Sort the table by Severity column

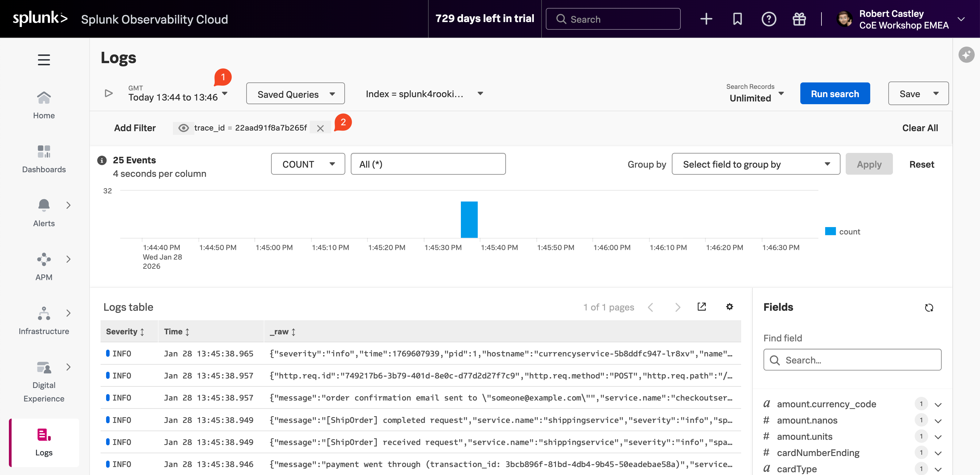[x=125, y=332]
